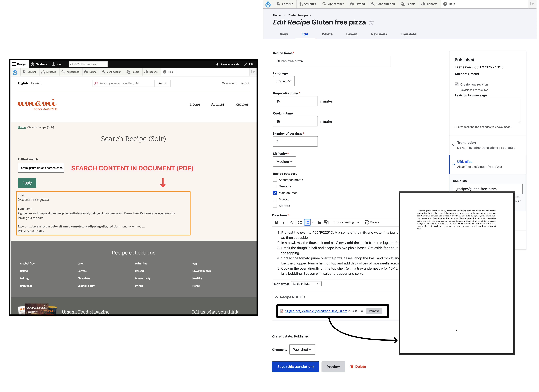Star the Gluten free pizza page

point(371,22)
